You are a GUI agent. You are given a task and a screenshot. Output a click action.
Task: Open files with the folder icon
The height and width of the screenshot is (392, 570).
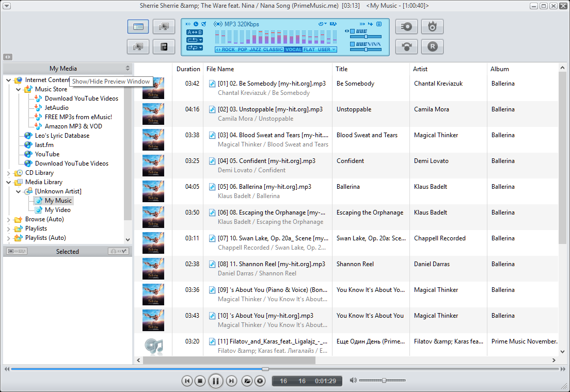[x=247, y=381]
